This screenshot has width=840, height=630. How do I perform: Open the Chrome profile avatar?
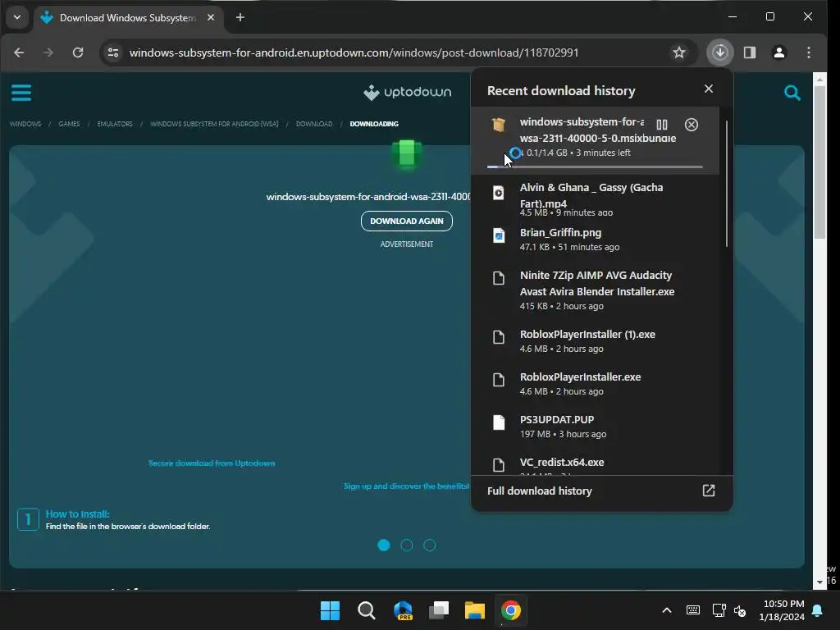[x=779, y=52]
